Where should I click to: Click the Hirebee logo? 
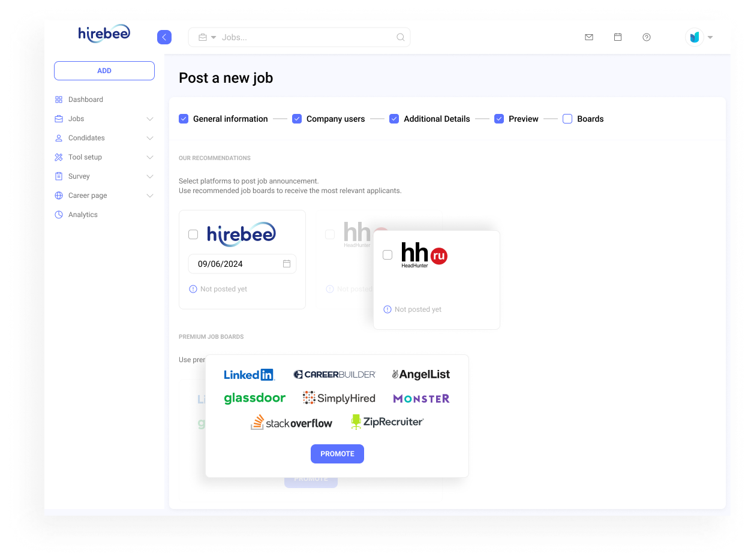click(x=103, y=34)
